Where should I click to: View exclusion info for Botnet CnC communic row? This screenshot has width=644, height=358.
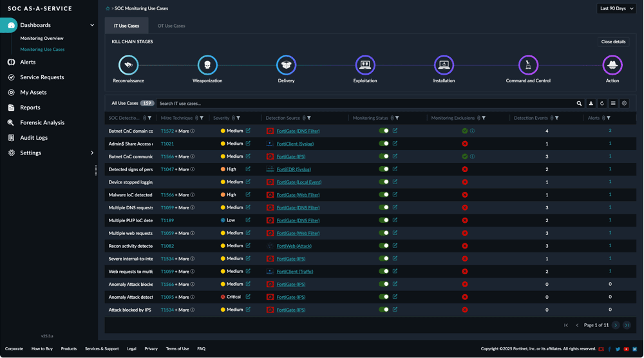tap(472, 156)
